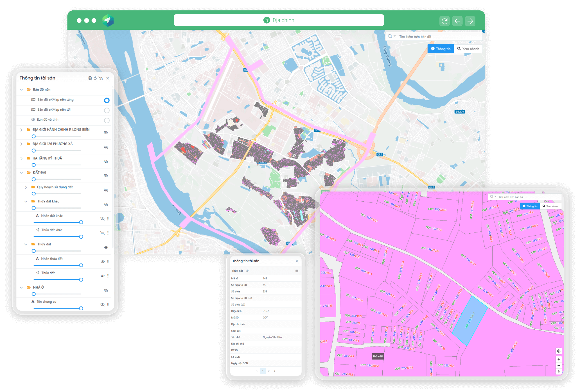Hide the Thửa đất layer group
Viewport: 580px width, 392px height.
[106, 248]
